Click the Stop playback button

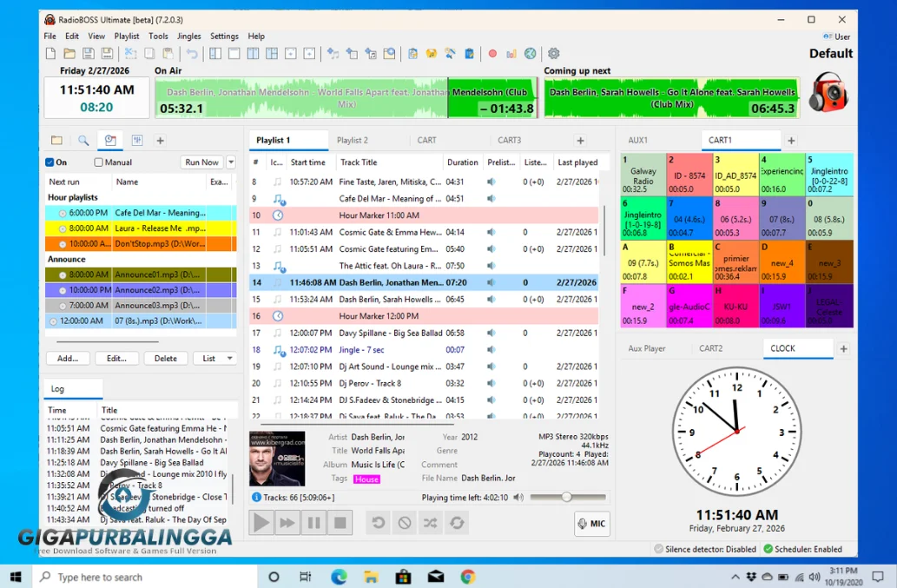tap(340, 522)
